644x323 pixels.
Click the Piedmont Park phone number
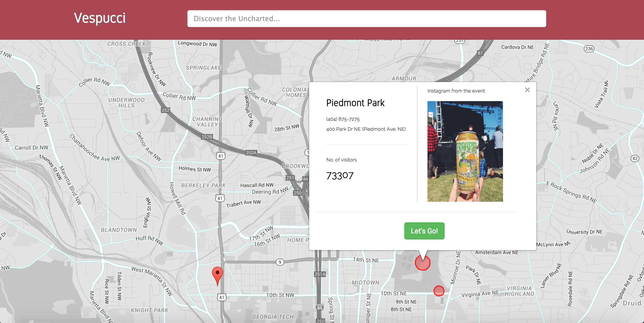(343, 119)
